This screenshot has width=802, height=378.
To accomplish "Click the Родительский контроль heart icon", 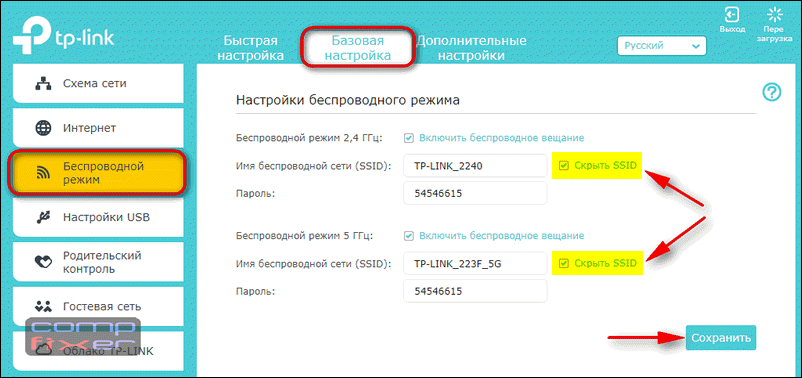I will [x=43, y=262].
